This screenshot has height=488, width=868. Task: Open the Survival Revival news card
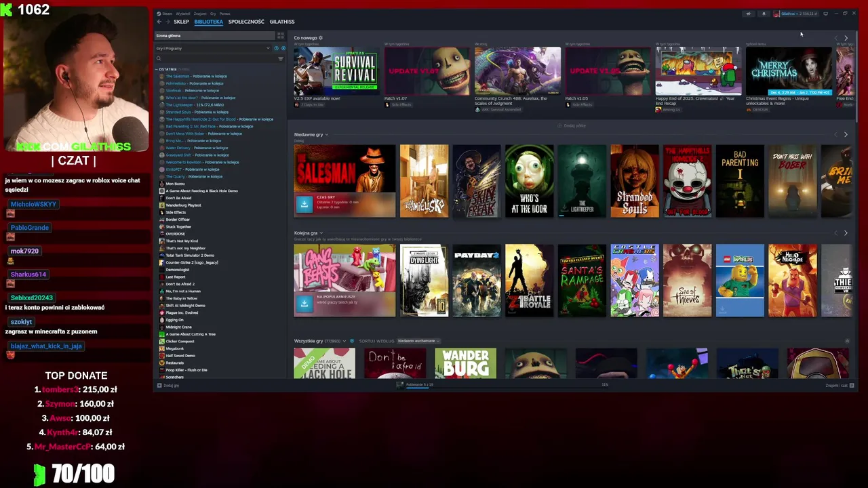(x=336, y=71)
